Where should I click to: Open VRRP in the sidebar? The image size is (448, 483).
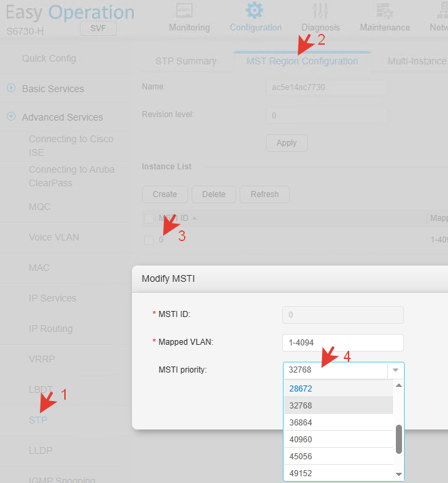(42, 359)
